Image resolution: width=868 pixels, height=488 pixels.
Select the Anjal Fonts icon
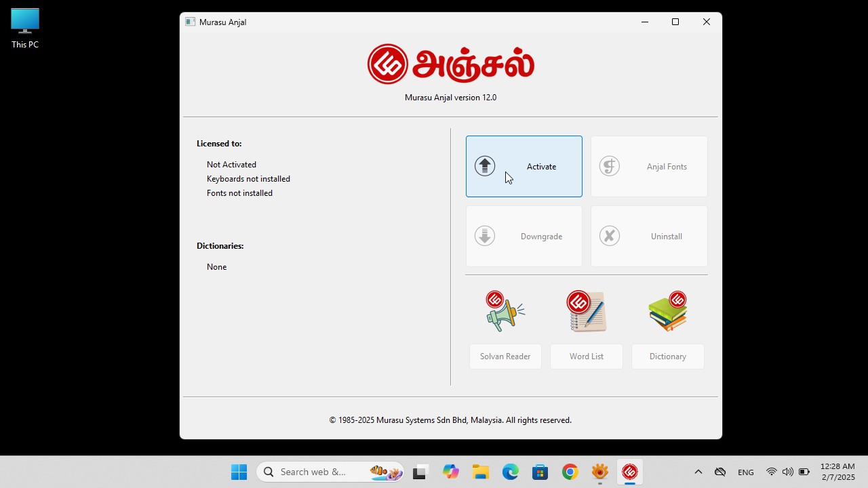pos(609,165)
